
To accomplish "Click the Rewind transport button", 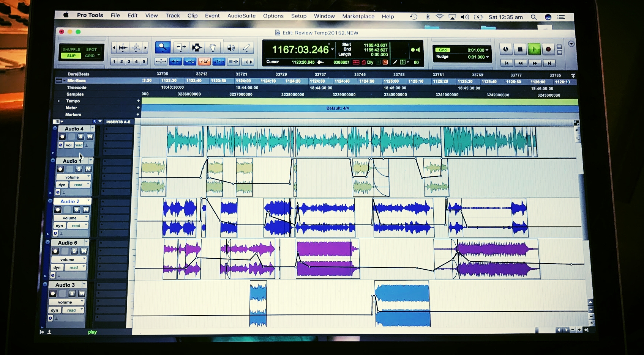I will point(521,63).
